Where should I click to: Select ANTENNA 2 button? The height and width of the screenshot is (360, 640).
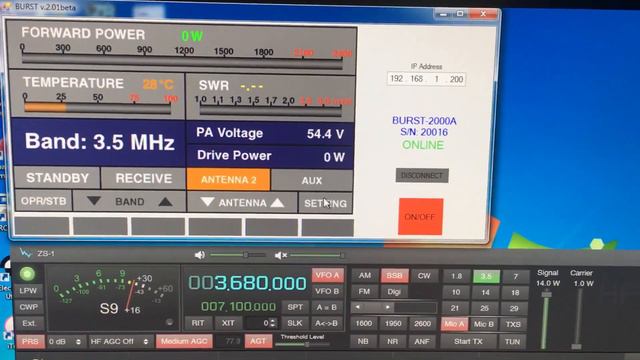coord(228,180)
